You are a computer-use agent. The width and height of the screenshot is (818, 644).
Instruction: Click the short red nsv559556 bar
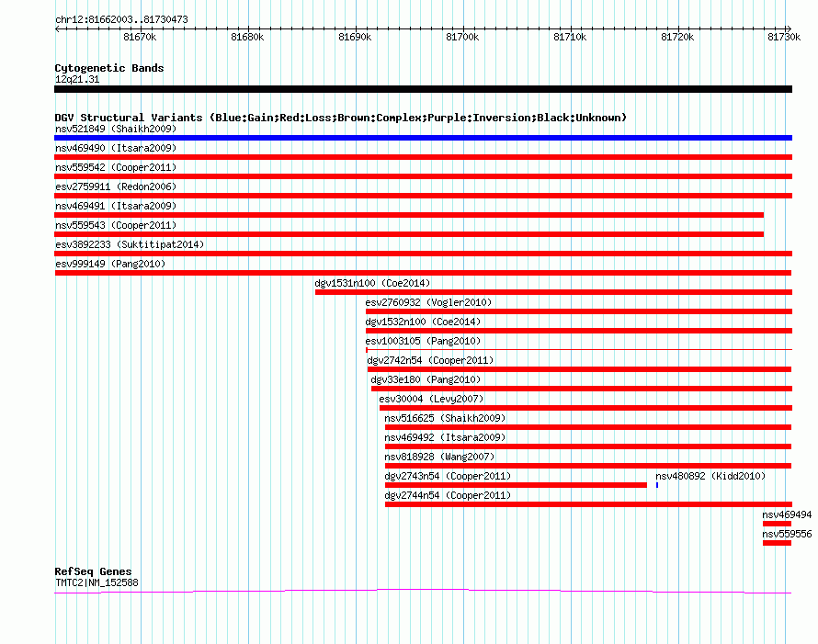(x=777, y=543)
